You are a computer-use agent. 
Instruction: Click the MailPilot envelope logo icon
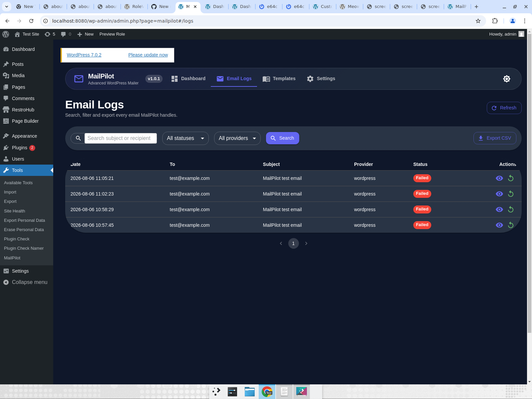pyautogui.click(x=79, y=79)
